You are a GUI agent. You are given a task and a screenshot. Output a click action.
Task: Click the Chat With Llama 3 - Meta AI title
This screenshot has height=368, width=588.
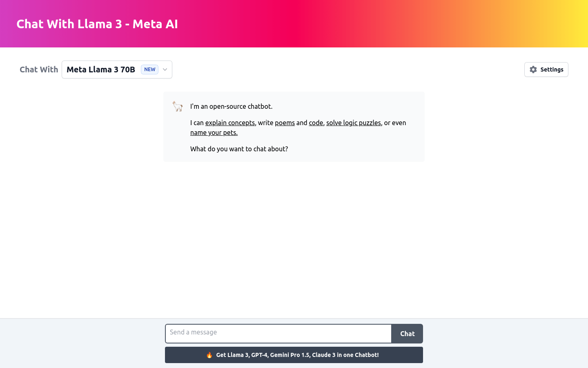pyautogui.click(x=97, y=24)
